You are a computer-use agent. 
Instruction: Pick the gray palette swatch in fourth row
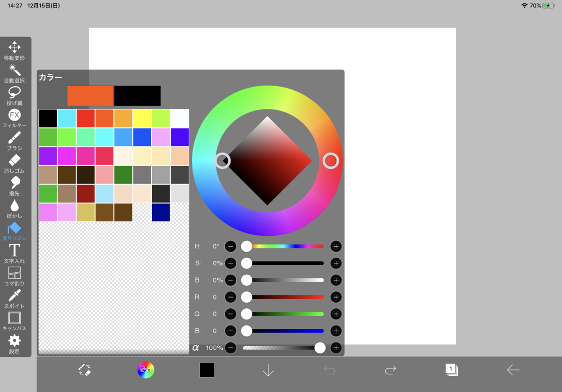tap(142, 174)
